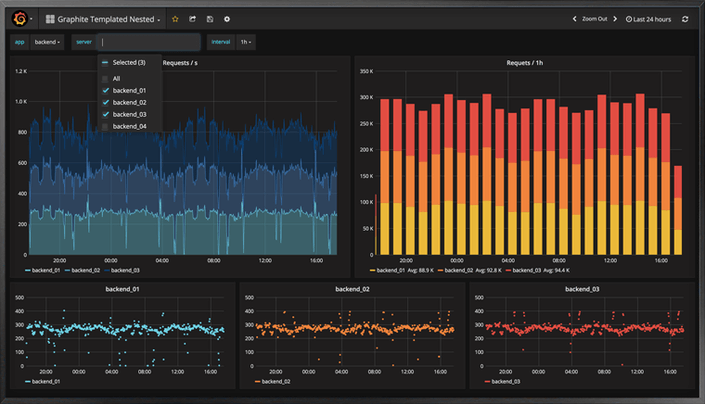The width and height of the screenshot is (705, 404).
Task: Check backend_04 in server list
Action: pos(124,126)
